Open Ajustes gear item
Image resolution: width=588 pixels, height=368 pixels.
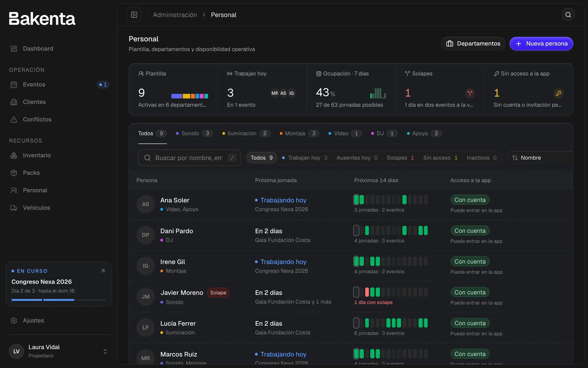(59, 320)
